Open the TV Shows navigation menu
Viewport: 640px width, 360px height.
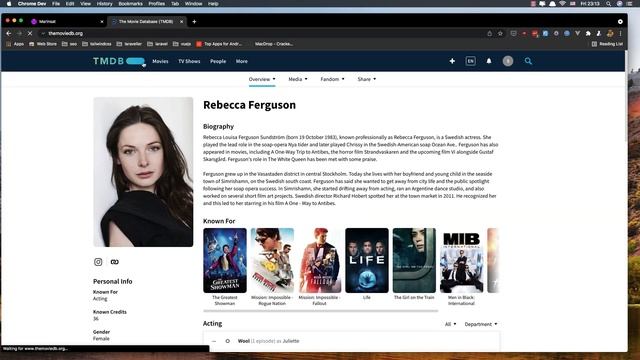tap(189, 61)
